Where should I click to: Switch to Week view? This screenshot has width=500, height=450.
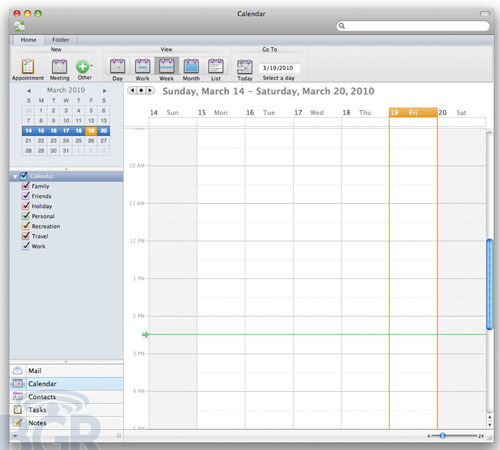point(166,70)
